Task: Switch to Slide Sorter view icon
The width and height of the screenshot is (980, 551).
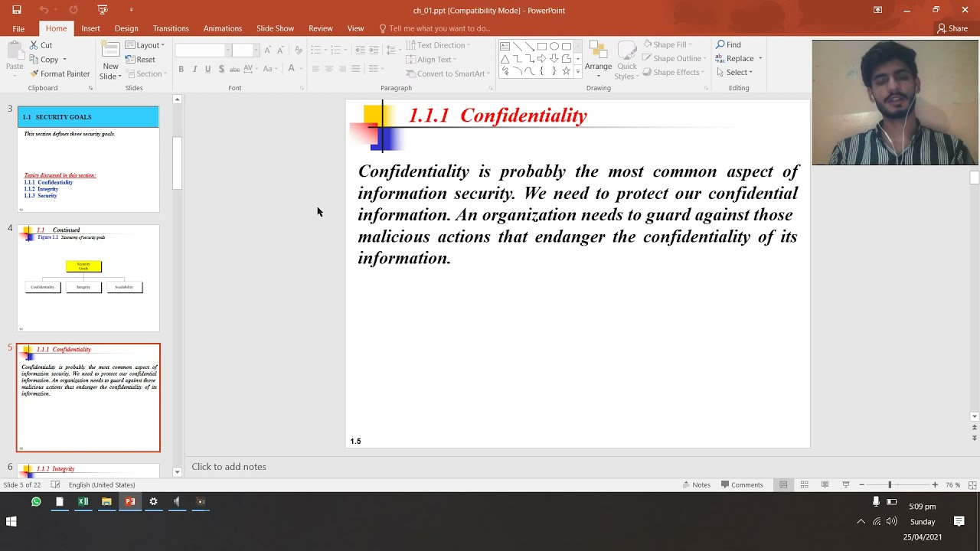Action: (804, 484)
